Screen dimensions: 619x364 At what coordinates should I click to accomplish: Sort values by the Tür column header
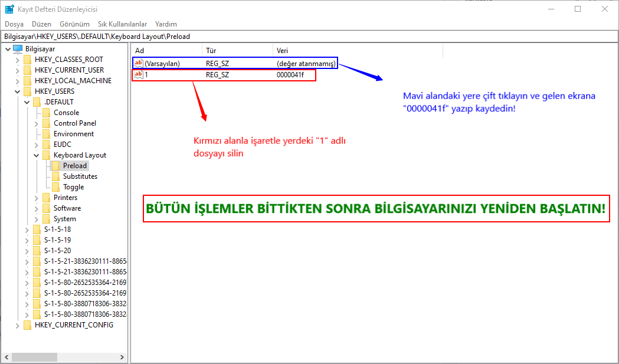point(238,51)
